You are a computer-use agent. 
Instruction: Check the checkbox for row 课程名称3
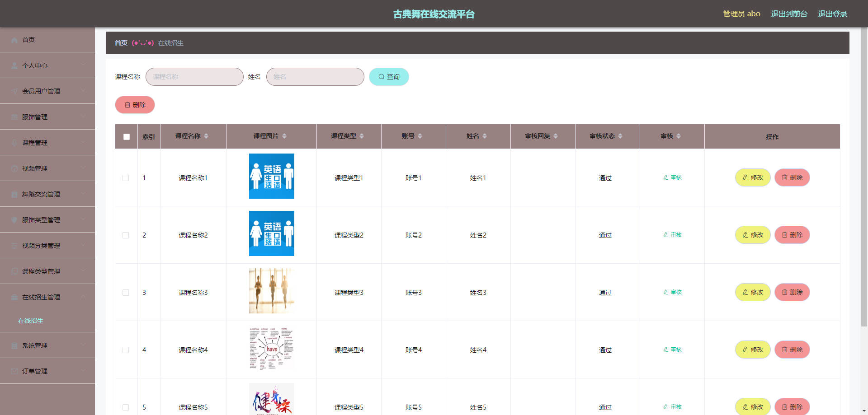tap(126, 293)
